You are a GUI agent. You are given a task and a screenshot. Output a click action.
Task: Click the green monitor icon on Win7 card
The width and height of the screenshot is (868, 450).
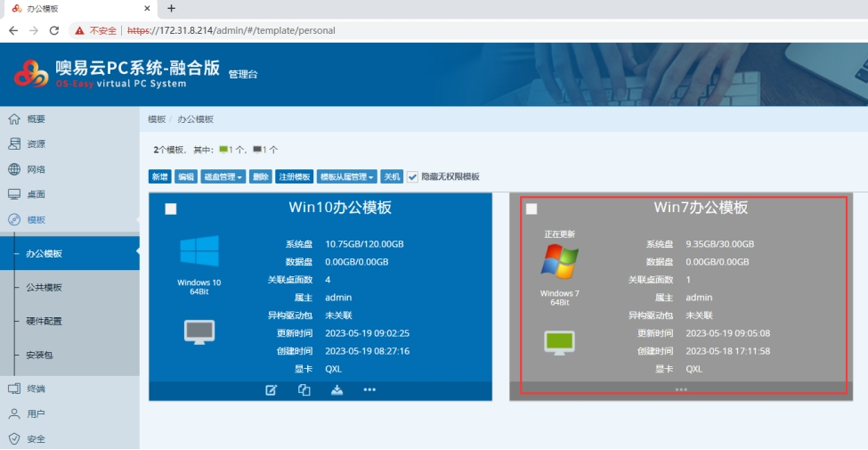click(x=559, y=341)
